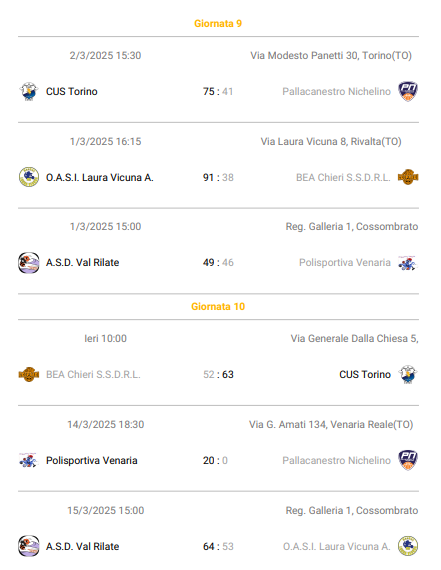Select the 52 : 63 score
The height and width of the screenshot is (570, 441).
pos(218,374)
